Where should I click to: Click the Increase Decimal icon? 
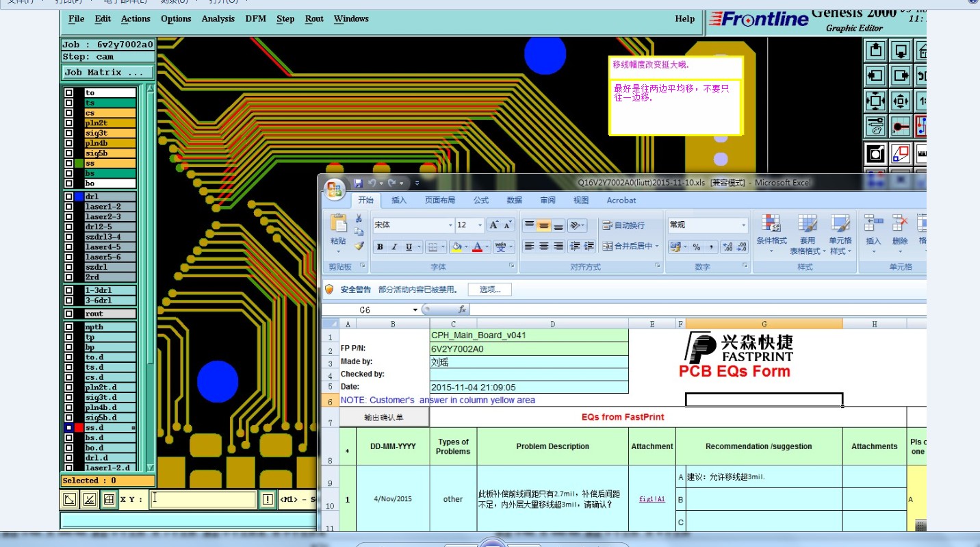coord(727,247)
